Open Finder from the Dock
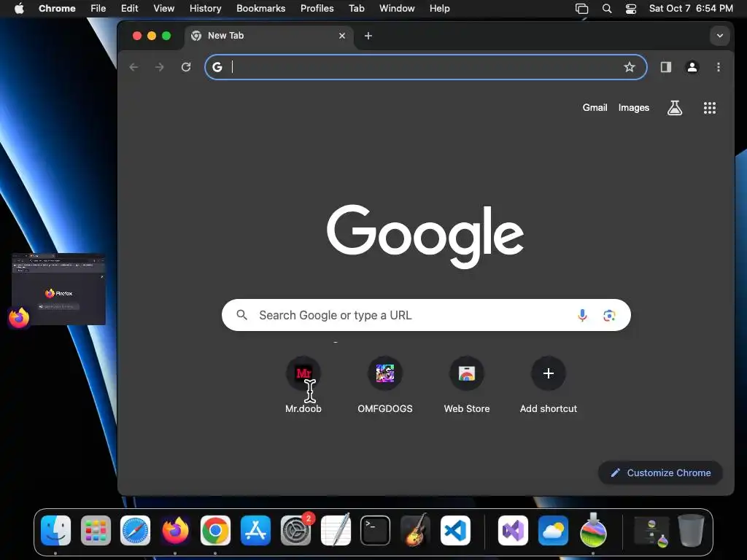747x560 pixels. click(55, 530)
